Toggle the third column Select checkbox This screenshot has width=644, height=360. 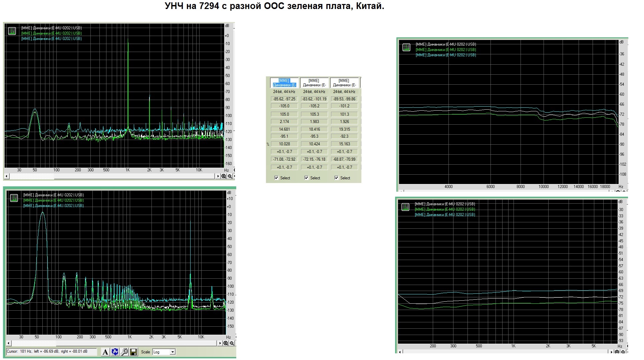coord(336,178)
